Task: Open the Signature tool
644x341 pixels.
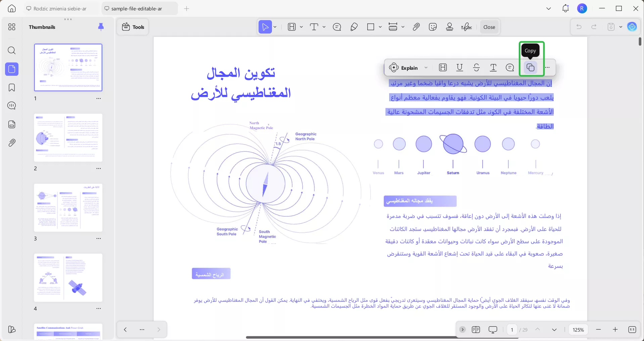Action: [x=466, y=27]
